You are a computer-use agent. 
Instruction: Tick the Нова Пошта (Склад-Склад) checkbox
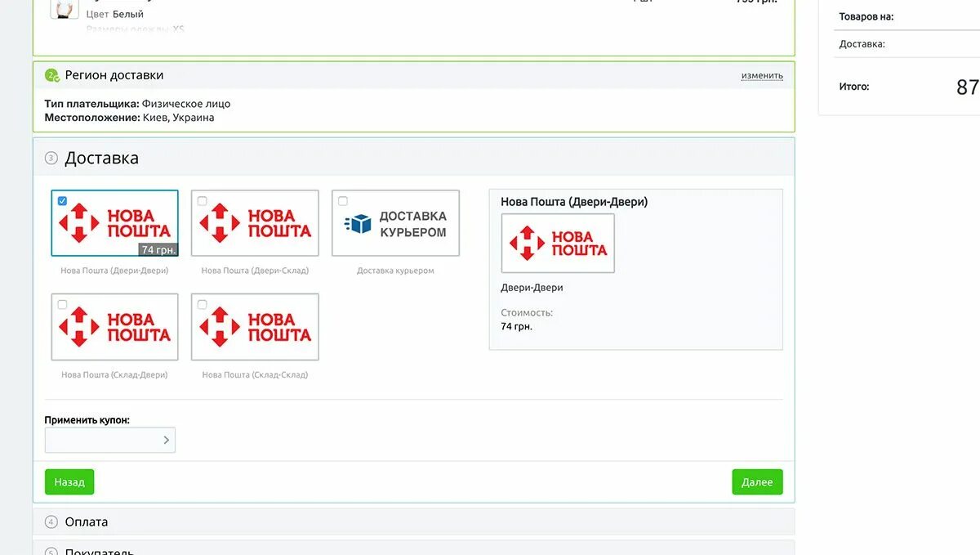pyautogui.click(x=203, y=304)
